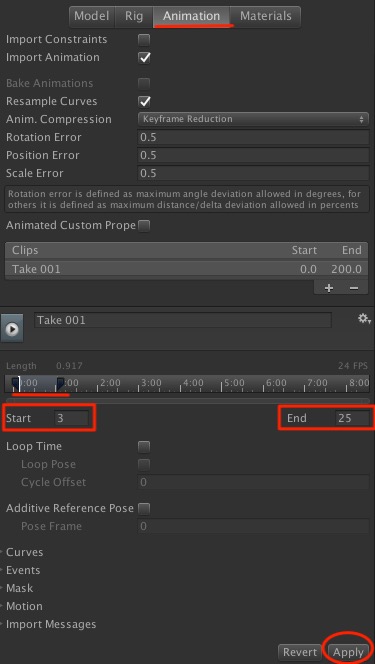
Task: Switch to the Rig tab
Action: (134, 16)
